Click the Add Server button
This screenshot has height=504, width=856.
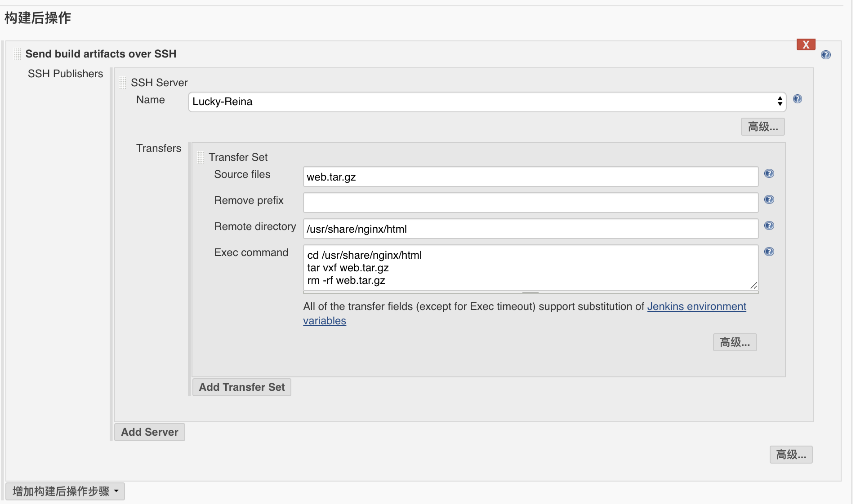tap(150, 433)
